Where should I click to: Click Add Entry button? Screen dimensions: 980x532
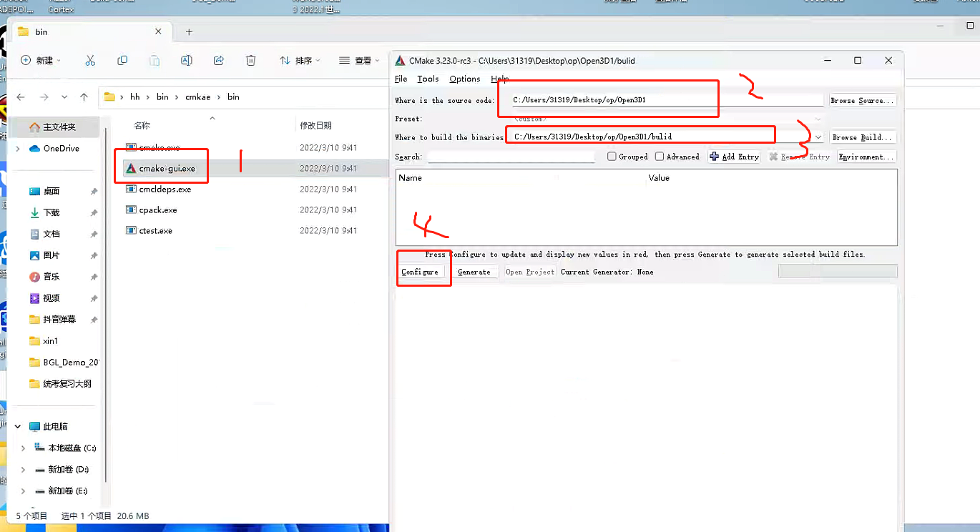tap(735, 157)
